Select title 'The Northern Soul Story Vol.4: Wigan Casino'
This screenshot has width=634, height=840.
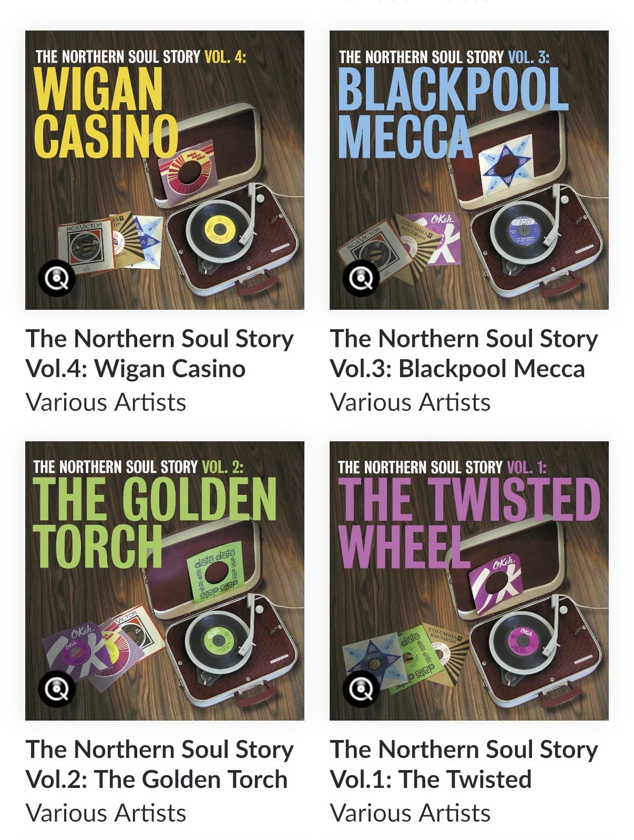pos(159,353)
